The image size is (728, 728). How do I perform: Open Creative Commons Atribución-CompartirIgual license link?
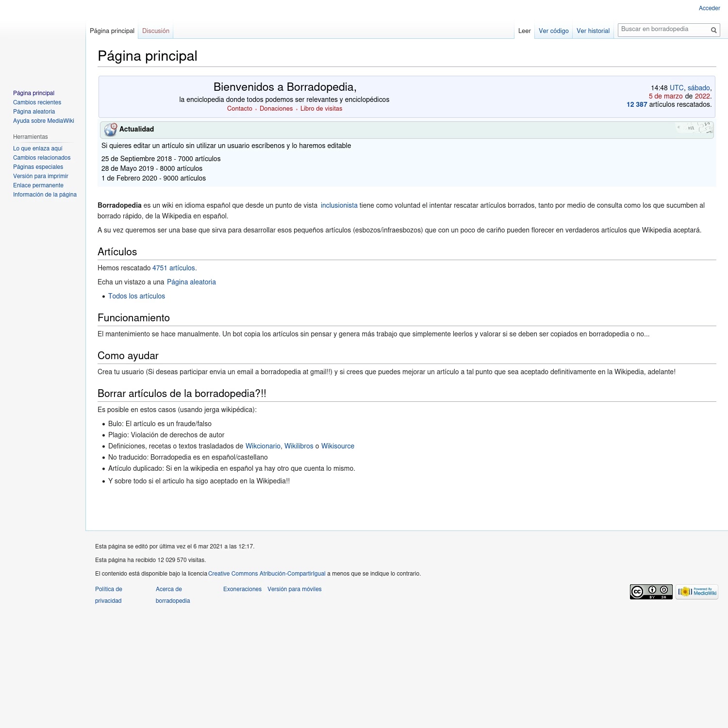267,574
